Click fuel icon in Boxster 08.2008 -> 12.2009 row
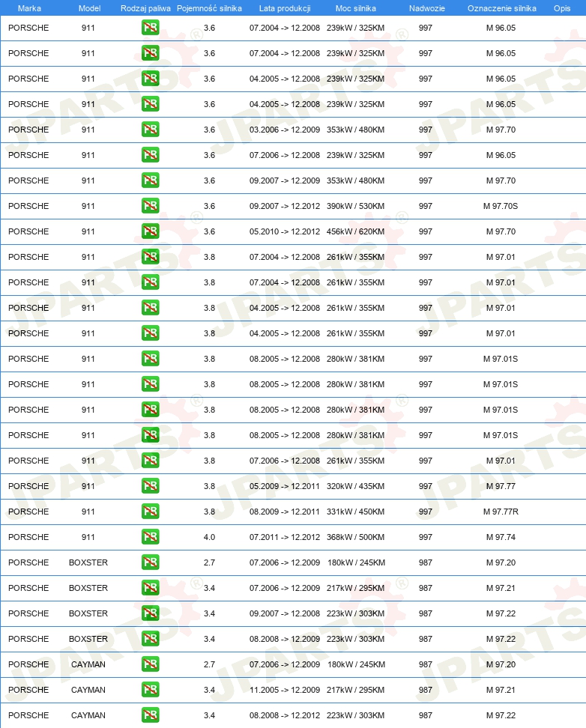Screen dimensions: 586x728 pyautogui.click(x=150, y=639)
